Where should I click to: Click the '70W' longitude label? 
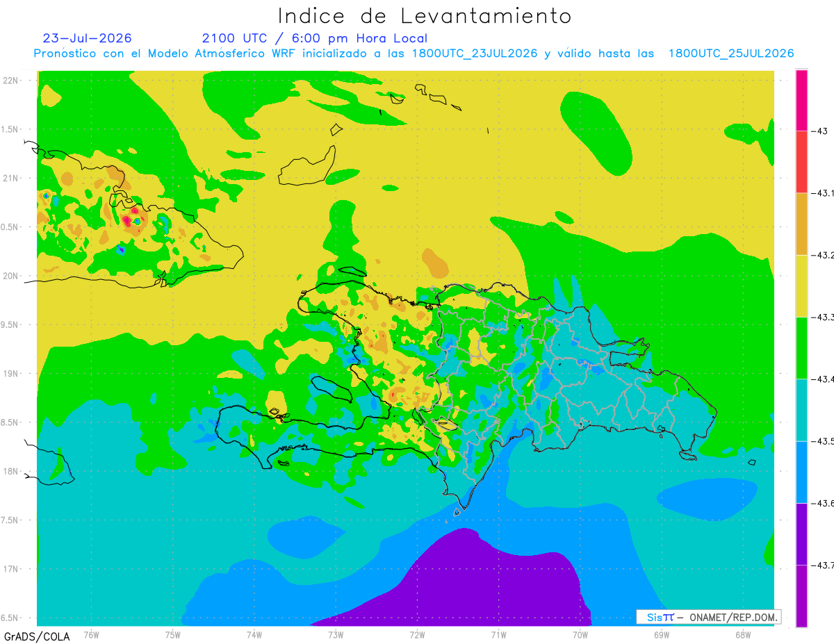tap(580, 634)
